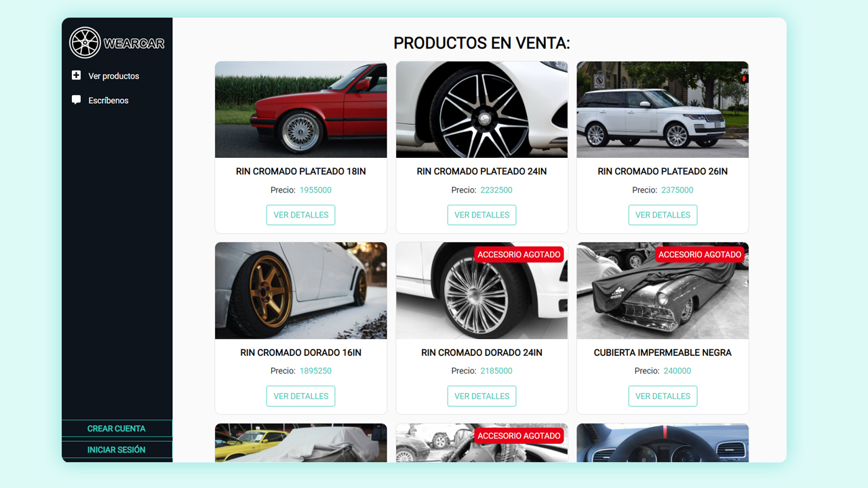Click the INICIAR SESIÓN button
This screenshot has height=488, width=868.
(117, 449)
